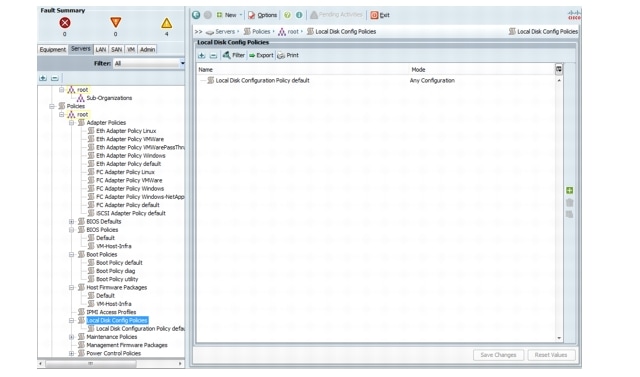Select Boot Policy utility
The image size is (640, 377).
117,279
